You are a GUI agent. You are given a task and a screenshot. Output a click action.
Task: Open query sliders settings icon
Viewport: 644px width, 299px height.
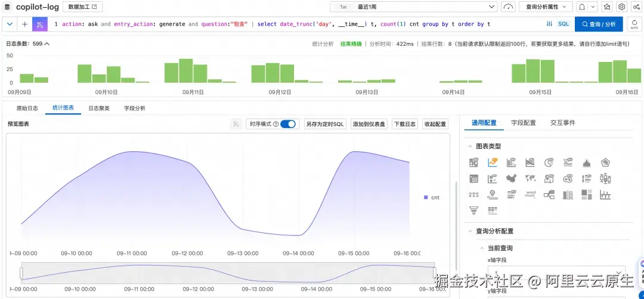point(549,24)
